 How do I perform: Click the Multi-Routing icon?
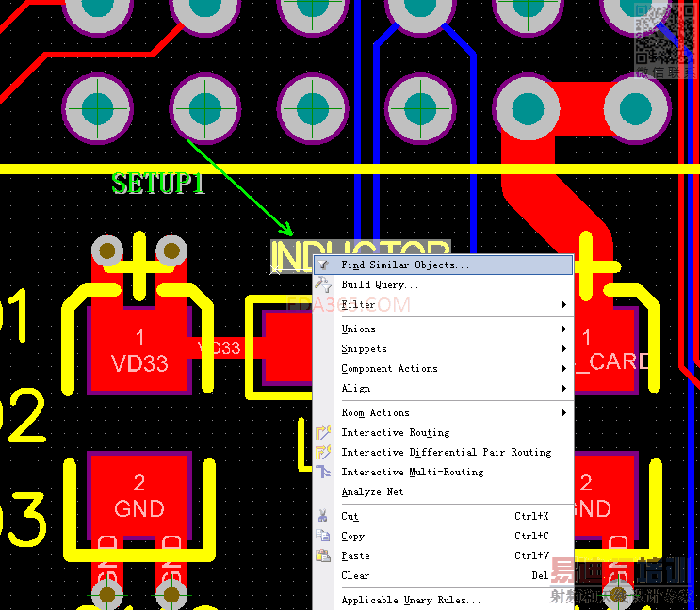point(323,472)
